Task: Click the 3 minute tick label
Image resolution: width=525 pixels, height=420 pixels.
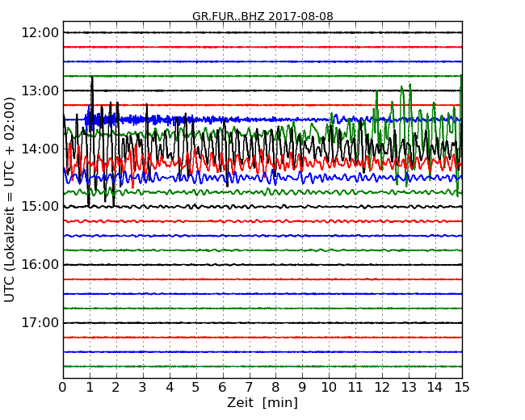Action: [143, 387]
